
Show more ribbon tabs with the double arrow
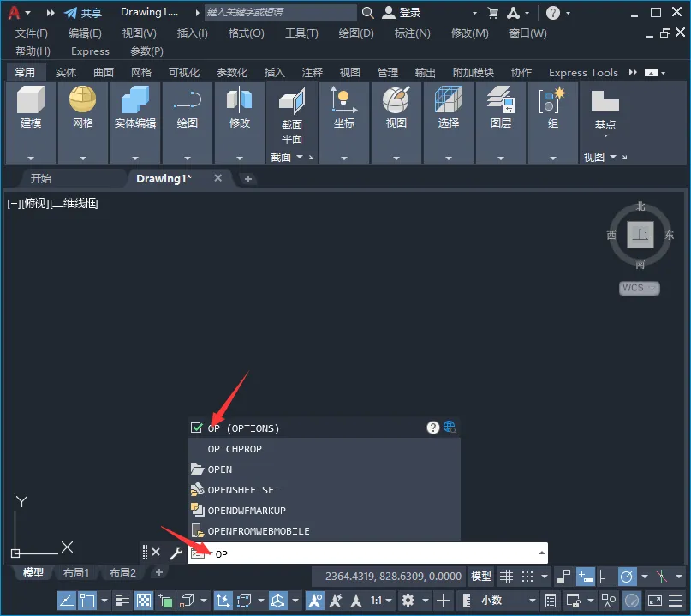click(633, 72)
